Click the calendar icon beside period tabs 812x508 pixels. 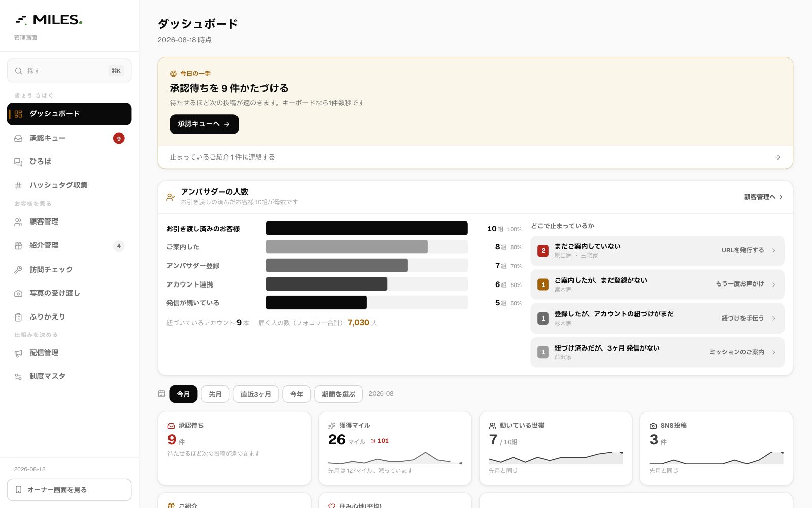click(x=162, y=394)
